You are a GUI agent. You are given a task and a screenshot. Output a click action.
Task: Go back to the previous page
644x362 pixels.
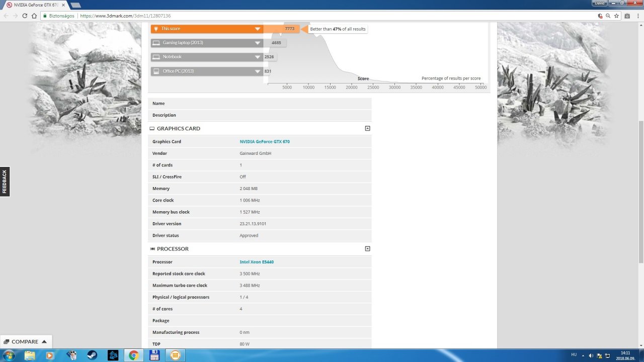point(6,16)
